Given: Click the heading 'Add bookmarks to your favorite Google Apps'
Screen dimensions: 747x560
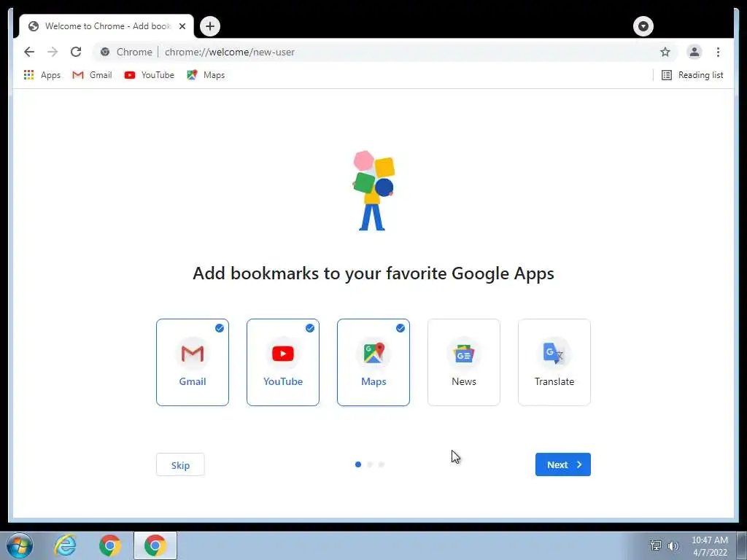Looking at the screenshot, I should coord(373,273).
